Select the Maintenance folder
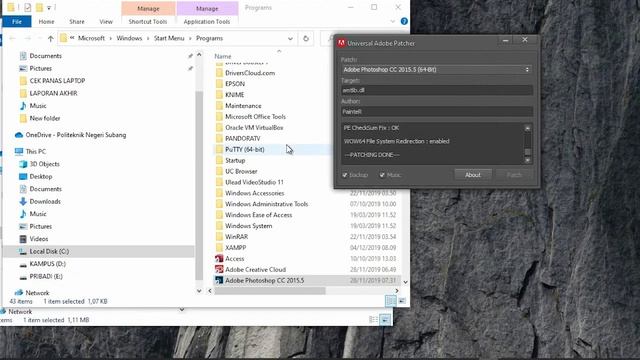The image size is (640, 360). coord(243,106)
